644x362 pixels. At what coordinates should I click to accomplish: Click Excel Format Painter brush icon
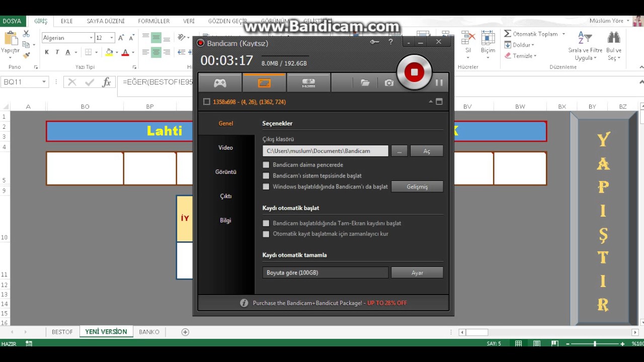pyautogui.click(x=26, y=55)
